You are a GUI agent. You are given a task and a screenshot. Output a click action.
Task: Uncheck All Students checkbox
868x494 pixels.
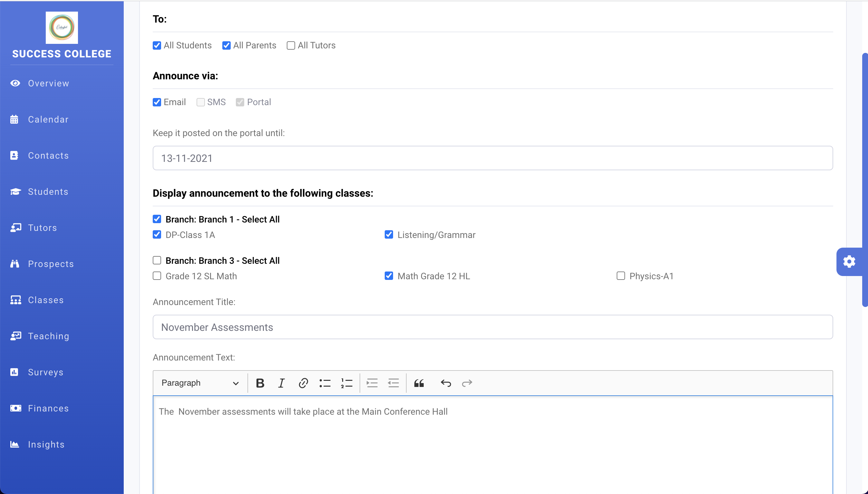tap(157, 45)
